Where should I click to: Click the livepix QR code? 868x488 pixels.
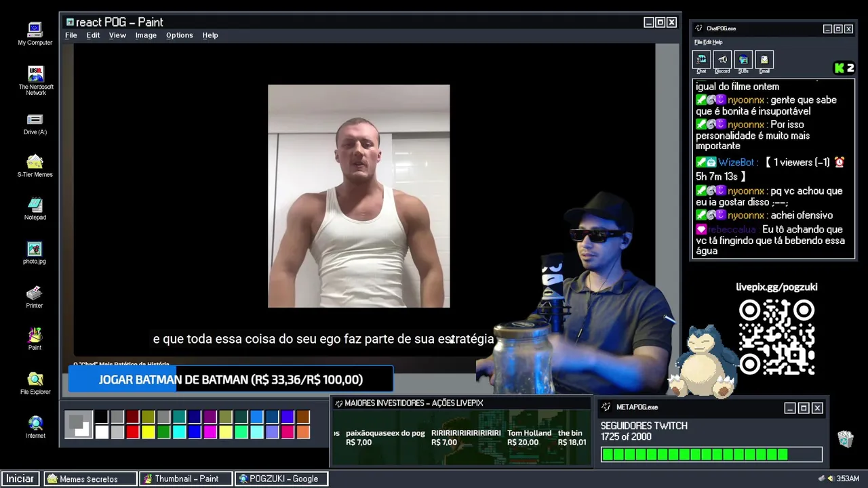point(776,338)
